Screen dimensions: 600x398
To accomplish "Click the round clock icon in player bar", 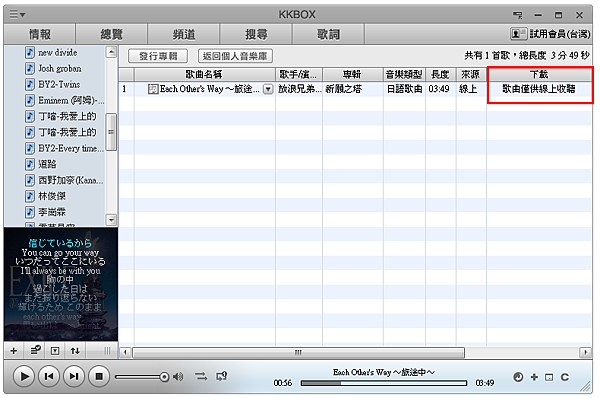I will click(x=518, y=377).
